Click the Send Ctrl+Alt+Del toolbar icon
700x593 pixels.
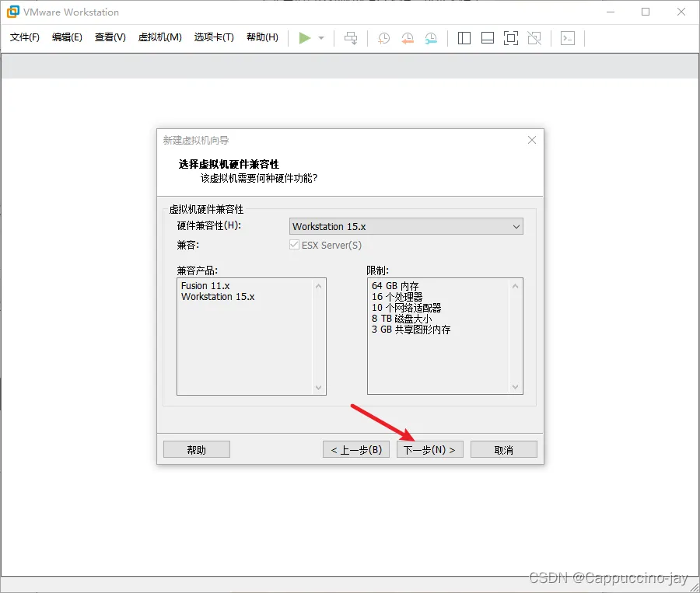pos(351,38)
